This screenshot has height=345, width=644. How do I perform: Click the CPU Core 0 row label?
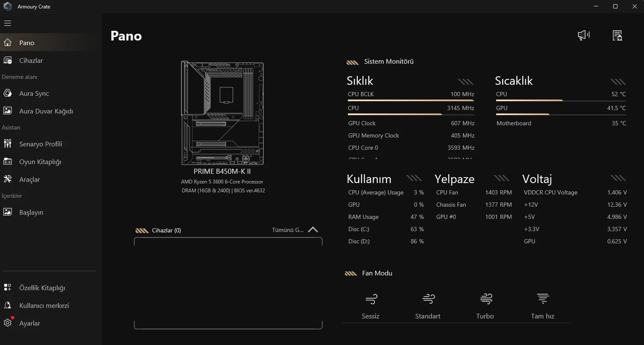tap(363, 148)
